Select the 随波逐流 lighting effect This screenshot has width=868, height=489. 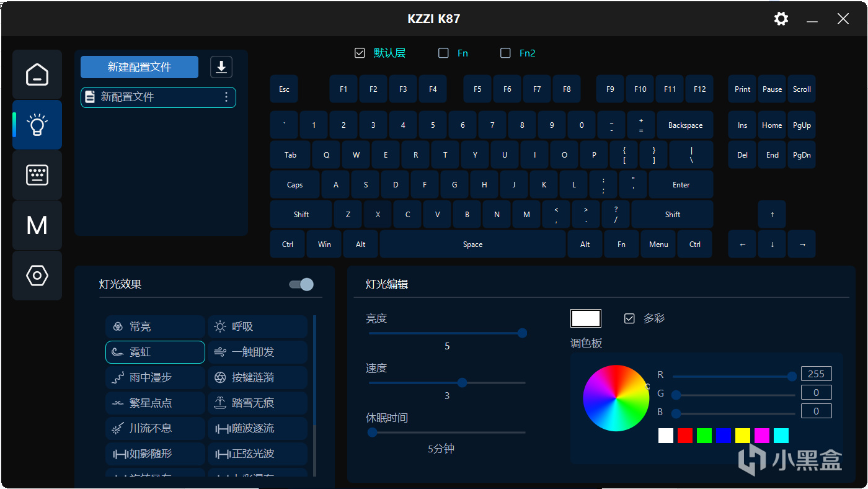[x=257, y=428]
